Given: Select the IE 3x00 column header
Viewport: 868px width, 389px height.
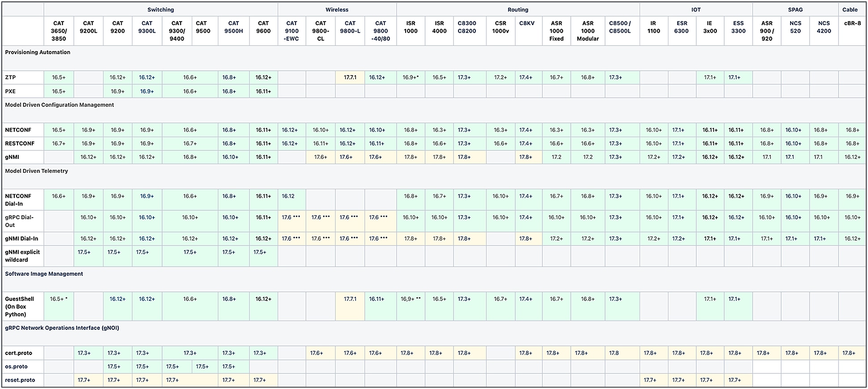Looking at the screenshot, I should click(x=710, y=31).
